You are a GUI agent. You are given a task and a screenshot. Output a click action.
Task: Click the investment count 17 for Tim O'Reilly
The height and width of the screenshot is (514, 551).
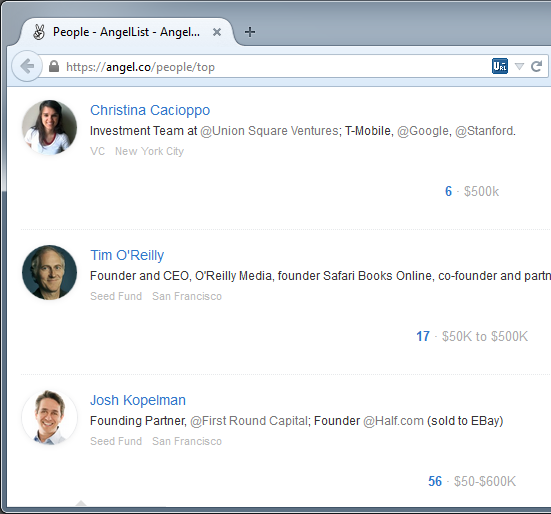coord(423,336)
